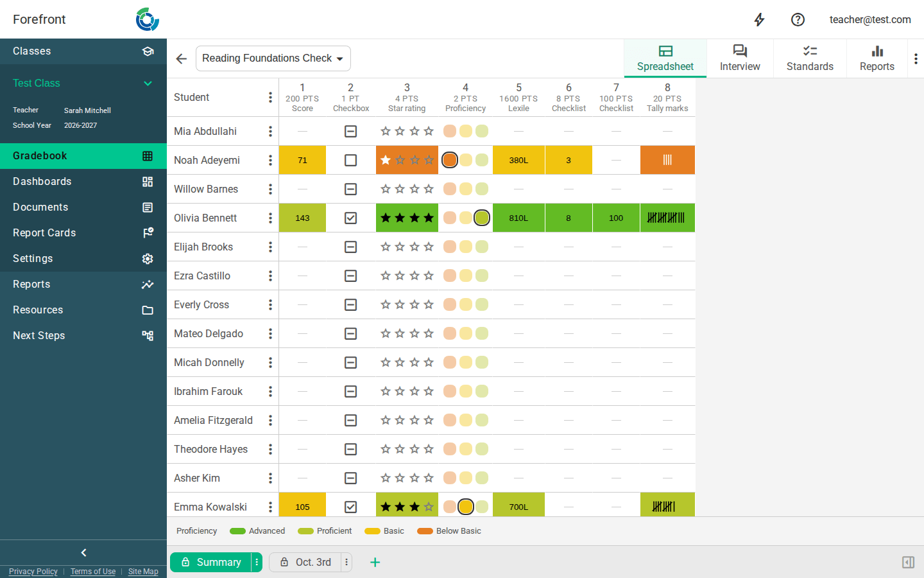Open the Standards tab
This screenshot has height=578, width=924.
pos(810,58)
